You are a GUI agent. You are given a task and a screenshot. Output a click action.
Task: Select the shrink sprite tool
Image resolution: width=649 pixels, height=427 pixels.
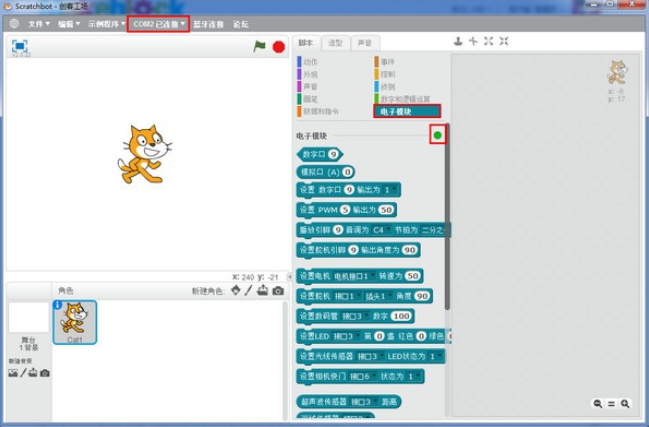tap(504, 41)
